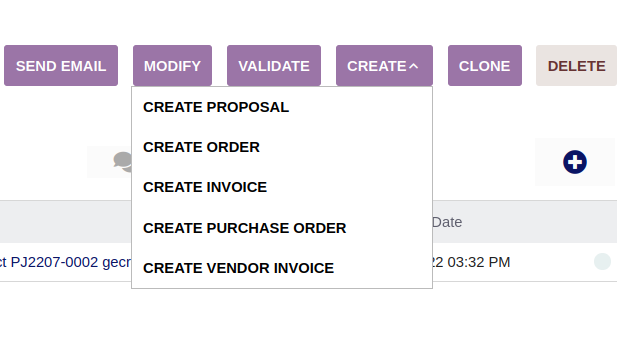Open the PJ2207-0002 project link
The height and width of the screenshot is (360, 640).
(54, 262)
